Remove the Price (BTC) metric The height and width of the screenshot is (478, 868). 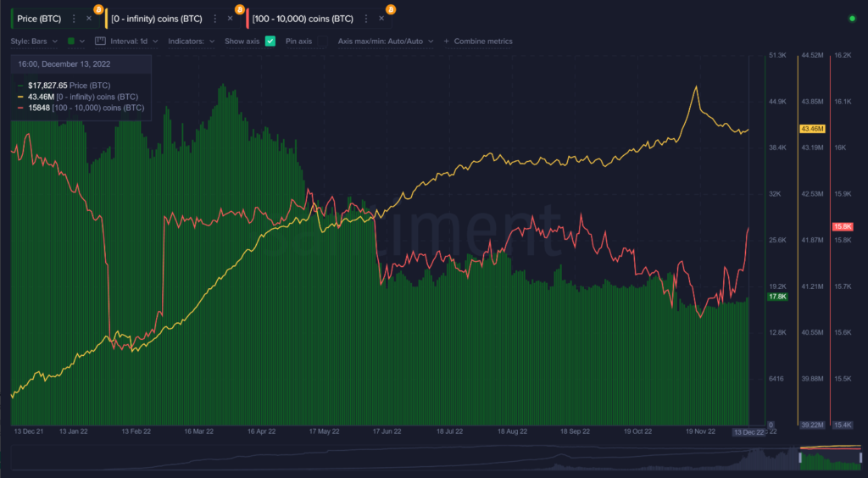tap(88, 18)
